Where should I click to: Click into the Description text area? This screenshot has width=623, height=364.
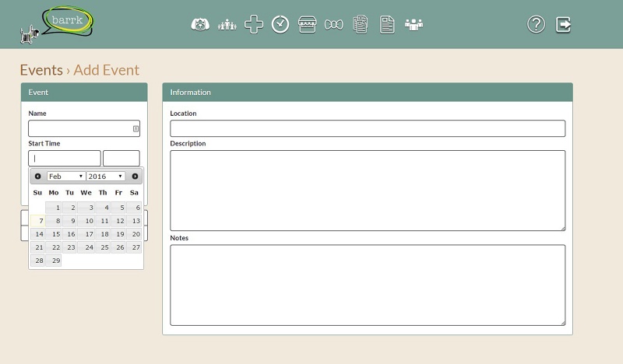pyautogui.click(x=368, y=191)
